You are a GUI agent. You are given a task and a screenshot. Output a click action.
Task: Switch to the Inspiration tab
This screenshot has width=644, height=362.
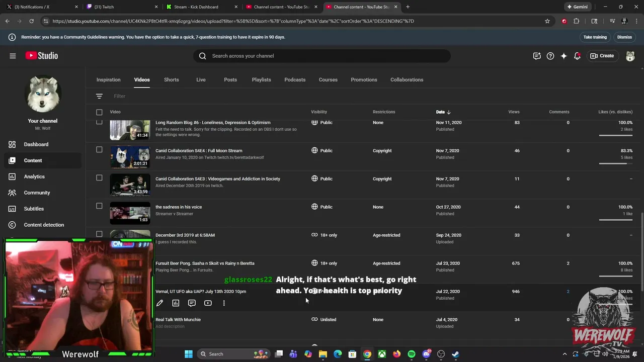click(109, 79)
